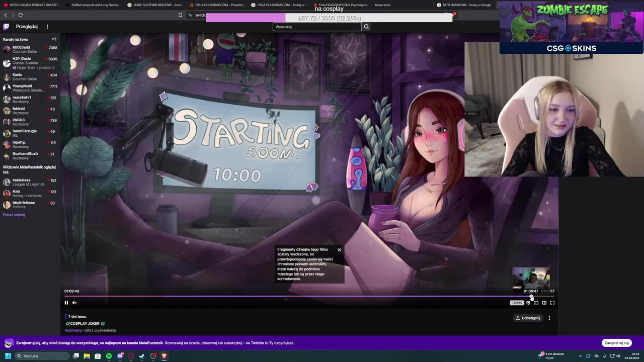Pause the video playback
Screen dimensions: 644x362
click(66, 303)
